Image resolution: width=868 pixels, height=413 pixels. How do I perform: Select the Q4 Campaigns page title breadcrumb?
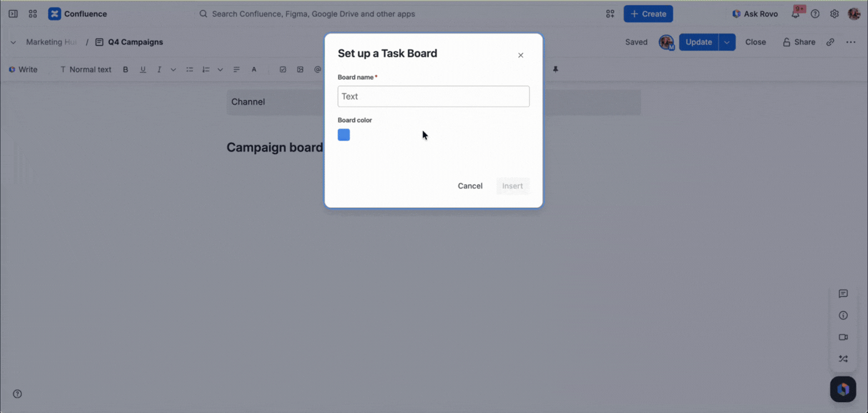(135, 42)
